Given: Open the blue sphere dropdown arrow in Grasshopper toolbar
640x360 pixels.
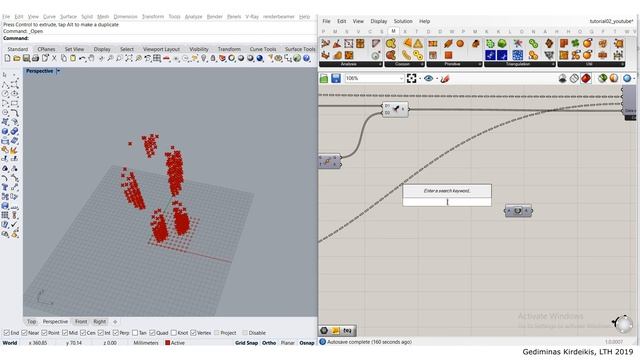Looking at the screenshot, I should tap(635, 78).
